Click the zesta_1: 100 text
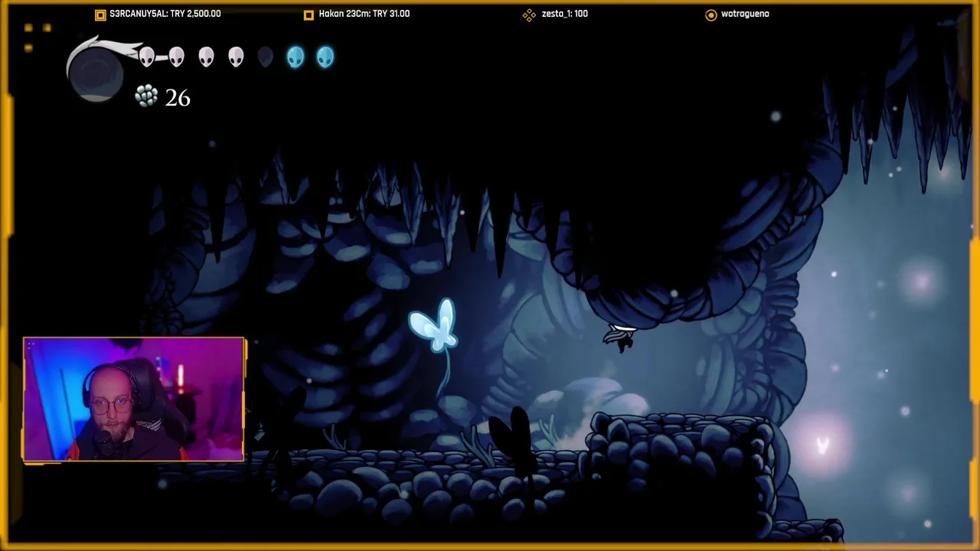The height and width of the screenshot is (551, 980). [x=564, y=14]
